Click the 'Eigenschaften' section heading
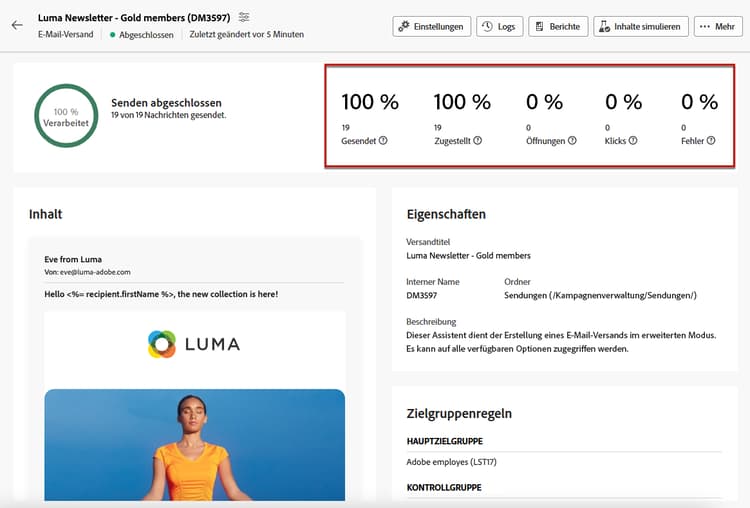750x508 pixels. (446, 214)
